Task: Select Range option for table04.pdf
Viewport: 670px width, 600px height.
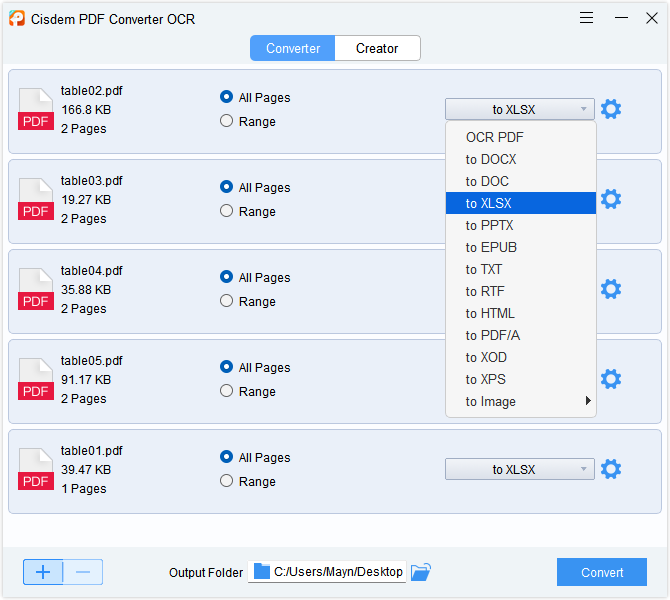Action: pos(227,301)
